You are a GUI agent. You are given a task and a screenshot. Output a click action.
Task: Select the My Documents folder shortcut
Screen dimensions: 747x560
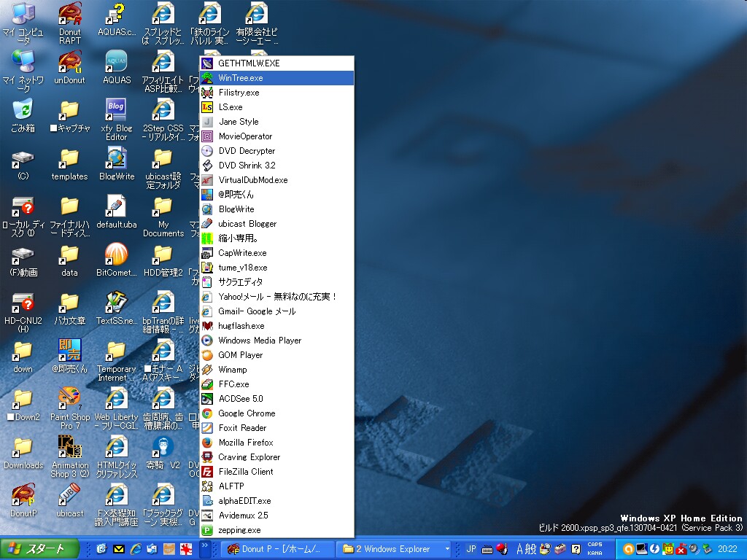(x=163, y=216)
